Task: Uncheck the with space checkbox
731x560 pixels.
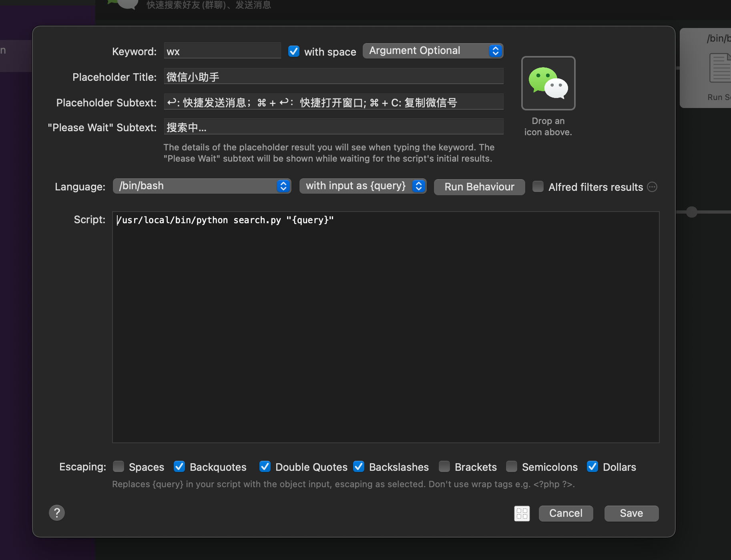Action: pos(294,51)
